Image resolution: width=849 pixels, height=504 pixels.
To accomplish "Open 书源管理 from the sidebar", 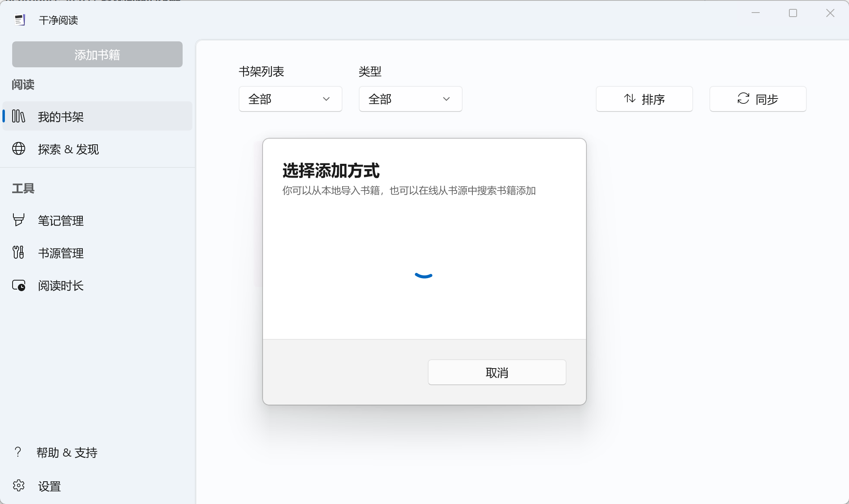I will click(x=60, y=253).
